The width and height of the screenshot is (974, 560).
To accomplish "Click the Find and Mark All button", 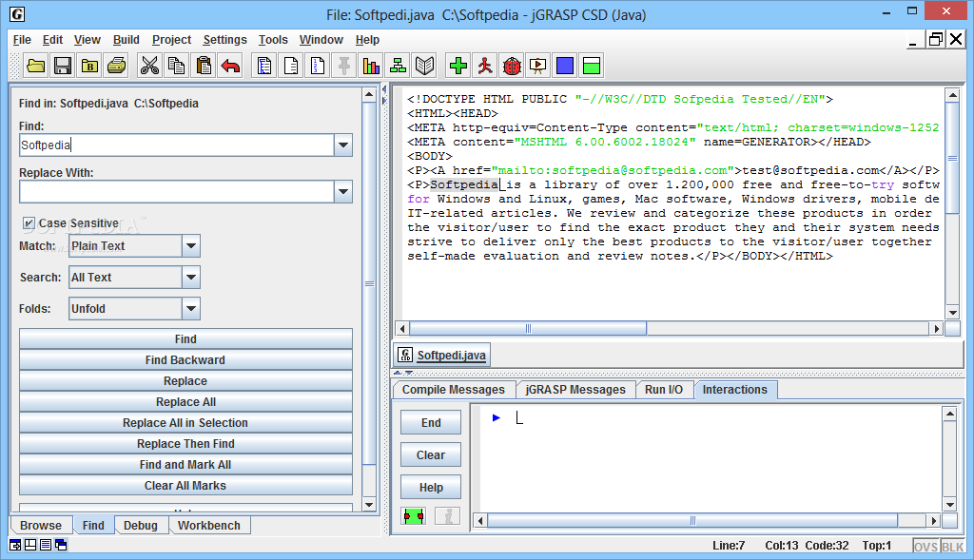I will pyautogui.click(x=185, y=464).
